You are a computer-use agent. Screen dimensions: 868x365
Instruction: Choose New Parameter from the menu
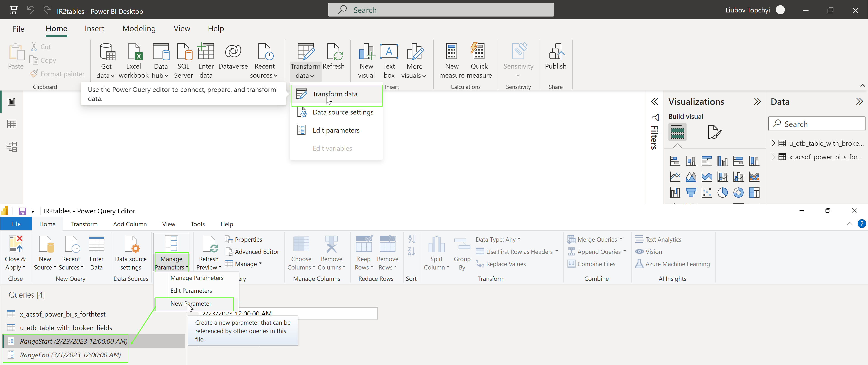point(191,304)
